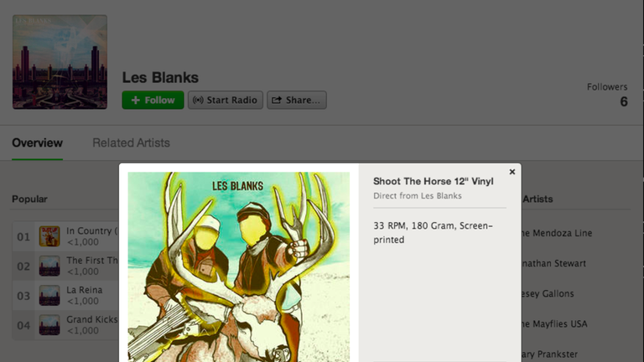The width and height of the screenshot is (644, 362).
Task: Start Radio for Les Blanks
Action: tap(226, 101)
